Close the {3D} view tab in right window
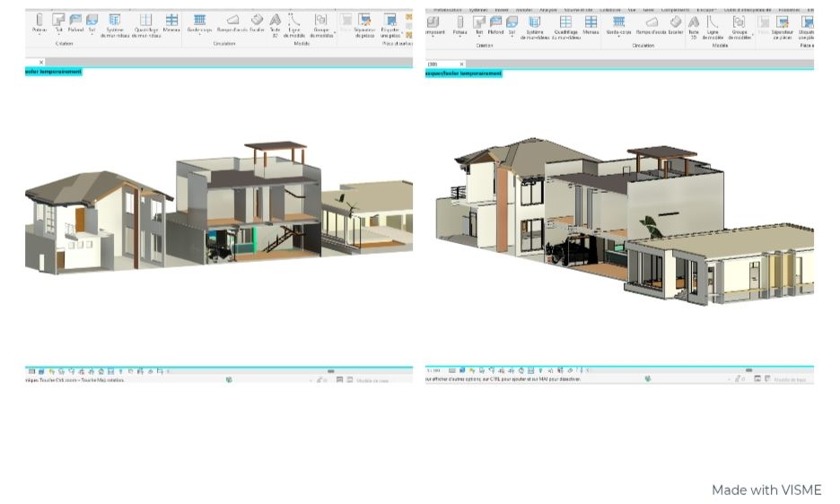Screen dimensions: 840x504 click(461, 65)
